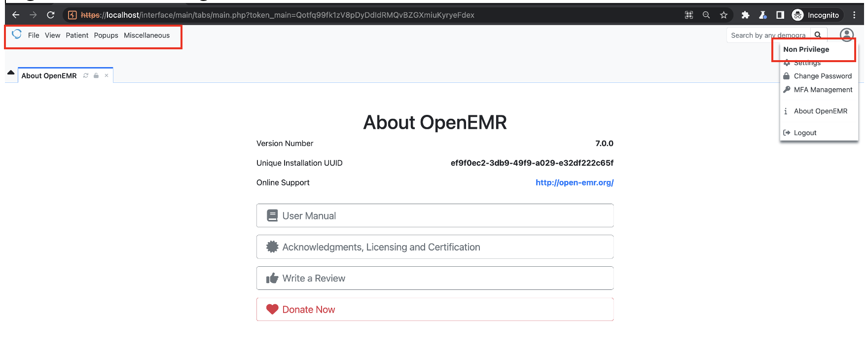Image resolution: width=868 pixels, height=355 pixels.
Task: Click the install app icon in address bar
Action: pos(689,15)
